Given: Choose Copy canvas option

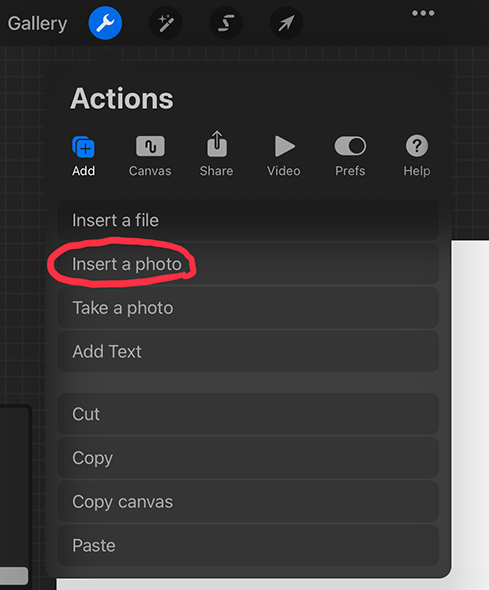Looking at the screenshot, I should 248,502.
